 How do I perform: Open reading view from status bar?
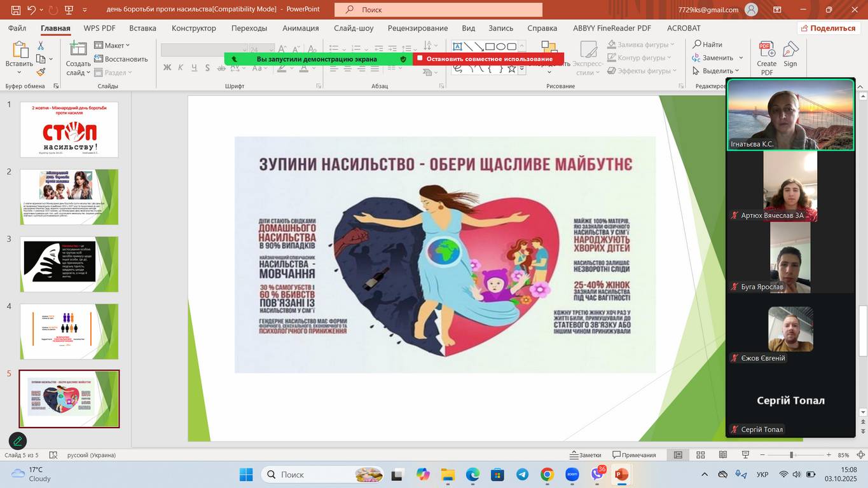[x=723, y=455]
